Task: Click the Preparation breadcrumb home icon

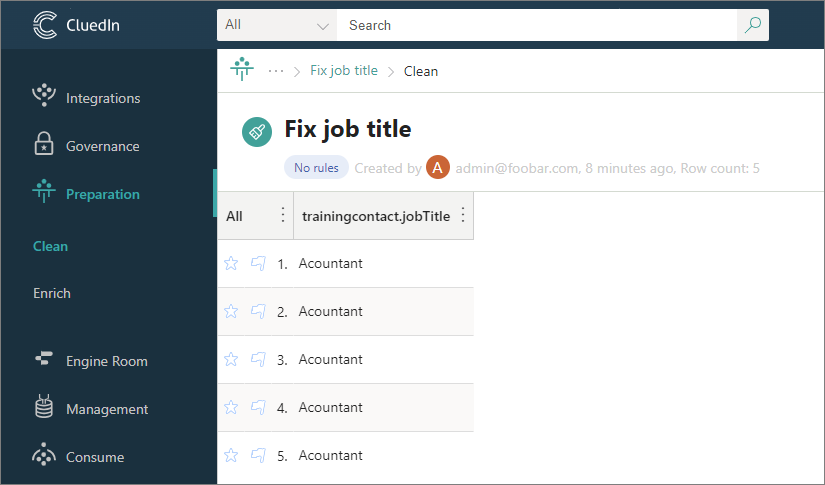Action: [x=242, y=70]
